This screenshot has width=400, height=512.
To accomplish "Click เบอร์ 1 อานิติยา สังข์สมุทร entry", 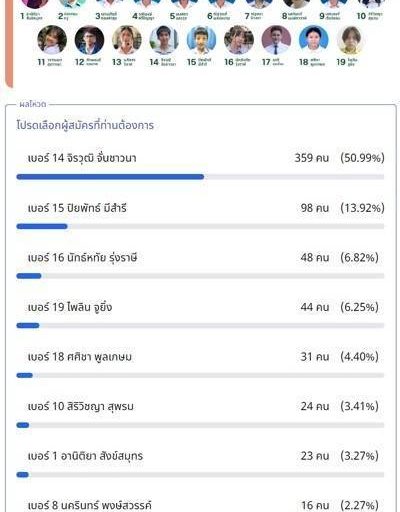I will [x=200, y=464].
